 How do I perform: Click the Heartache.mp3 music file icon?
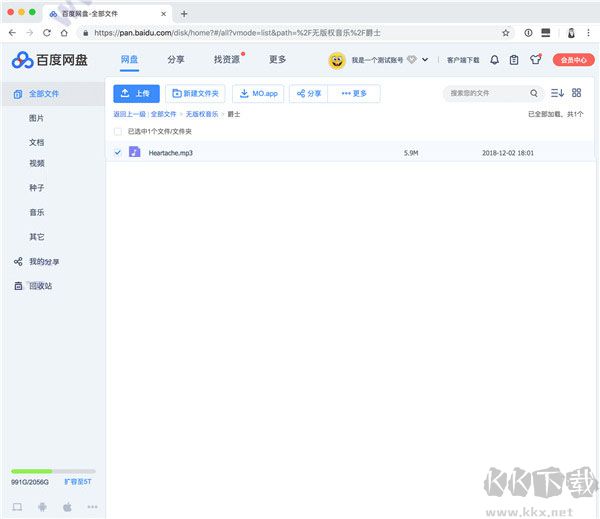(135, 153)
